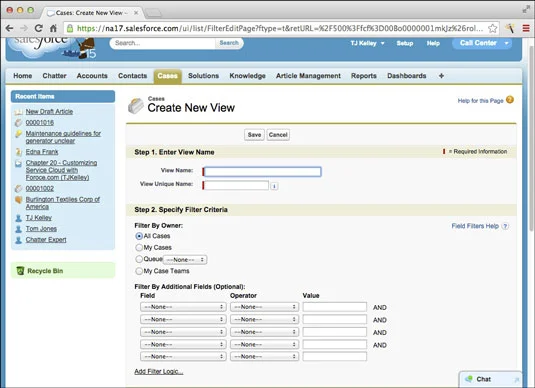
Task: Select the My Cases radio button
Action: click(x=139, y=247)
